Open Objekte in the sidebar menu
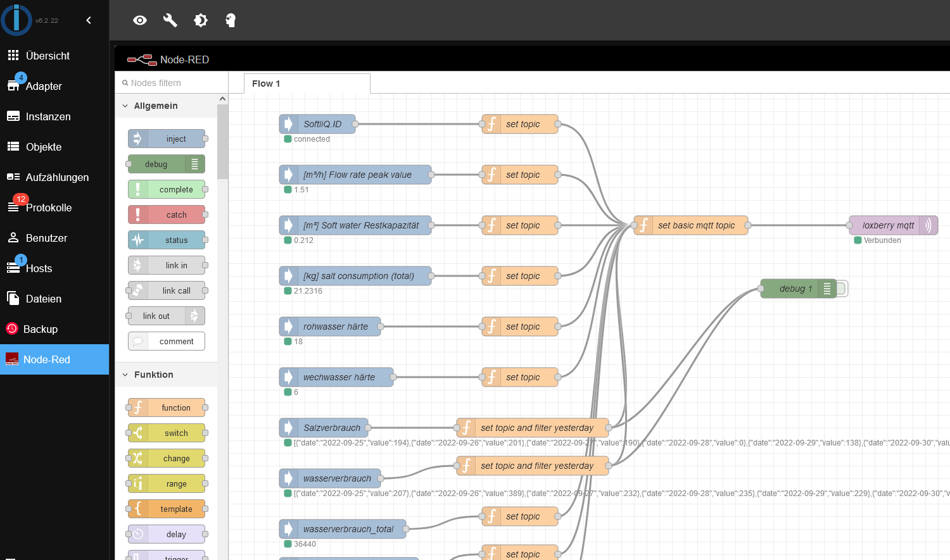 [x=44, y=147]
